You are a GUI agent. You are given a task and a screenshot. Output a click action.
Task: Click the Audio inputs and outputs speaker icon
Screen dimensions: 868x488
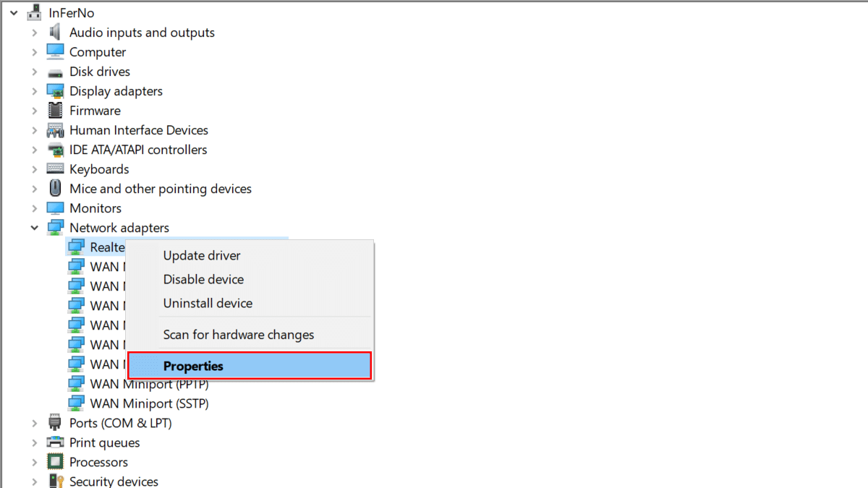56,33
